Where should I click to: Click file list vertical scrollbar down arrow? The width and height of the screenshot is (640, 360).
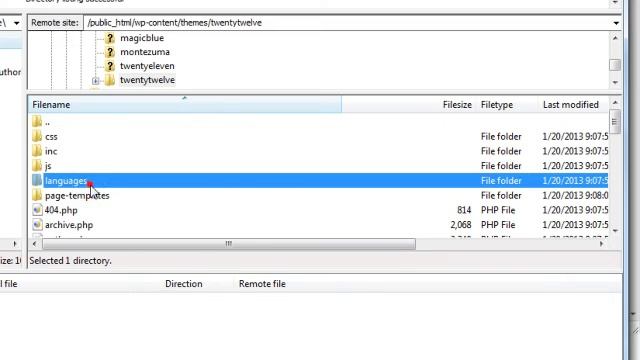pyautogui.click(x=615, y=231)
